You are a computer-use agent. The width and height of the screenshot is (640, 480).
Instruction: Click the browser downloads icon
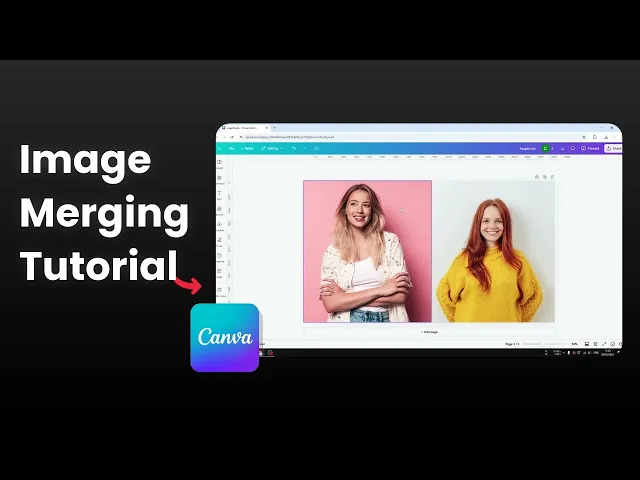(x=606, y=137)
